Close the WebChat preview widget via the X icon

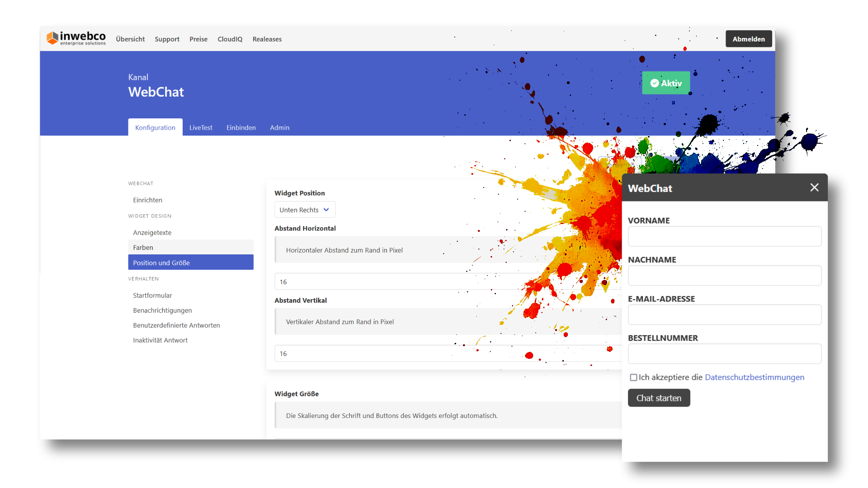tap(815, 187)
